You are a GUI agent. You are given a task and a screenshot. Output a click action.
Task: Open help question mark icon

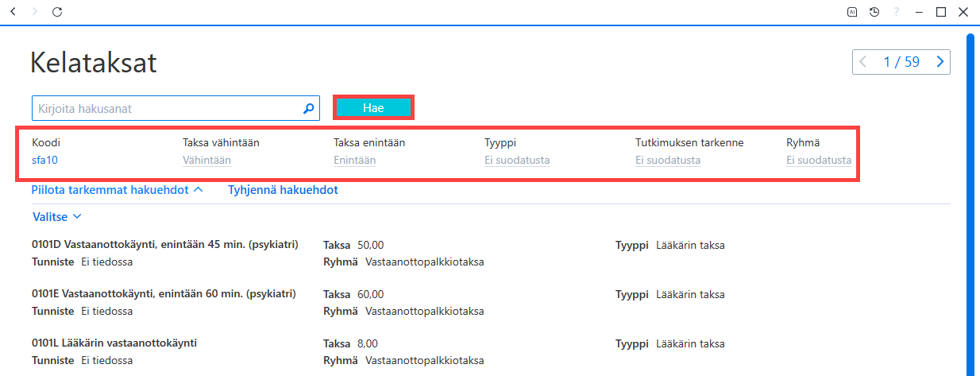click(x=897, y=12)
